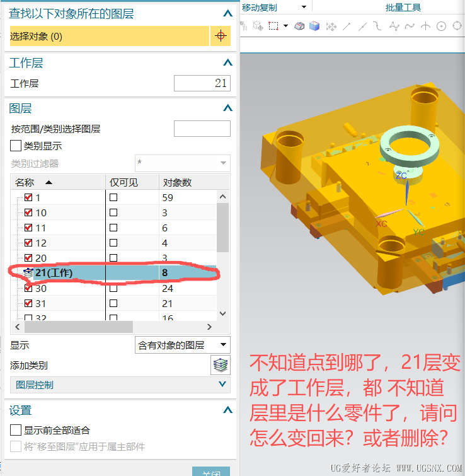This screenshot has height=476, width=465.
Task: Click the gray sheet body icon
Action: pyautogui.click(x=299, y=26)
